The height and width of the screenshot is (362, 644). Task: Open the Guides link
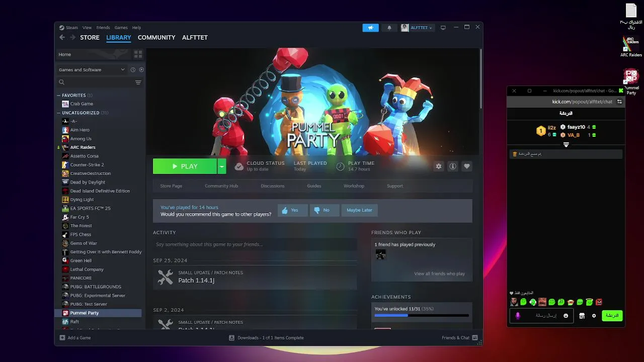tap(314, 186)
